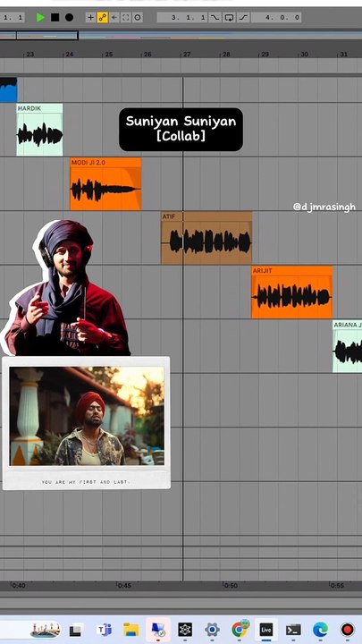Screen dimensions: 362x644
Task: Toggle the Loop switch
Action: pyautogui.click(x=230, y=17)
